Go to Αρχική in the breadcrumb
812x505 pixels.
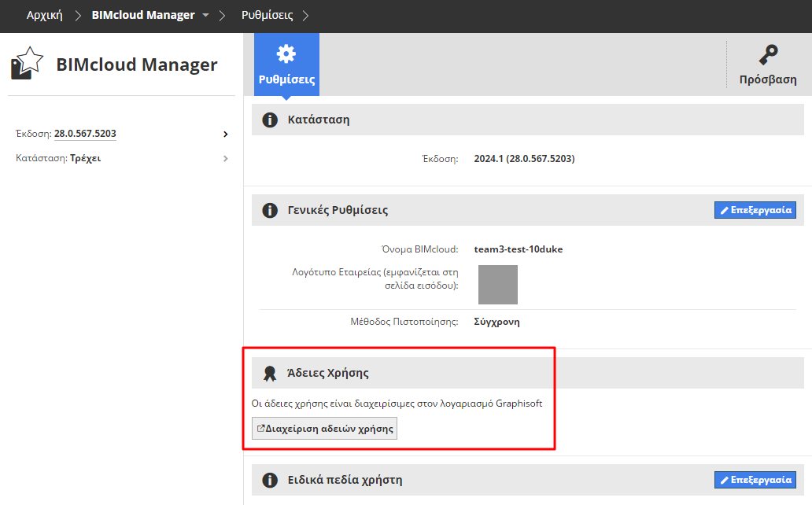[x=44, y=16]
